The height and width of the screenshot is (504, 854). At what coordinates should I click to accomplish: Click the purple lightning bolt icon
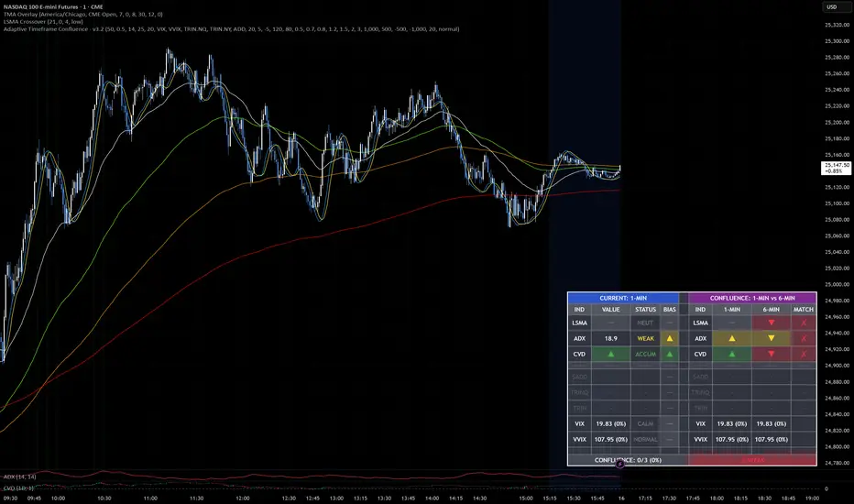(x=620, y=465)
